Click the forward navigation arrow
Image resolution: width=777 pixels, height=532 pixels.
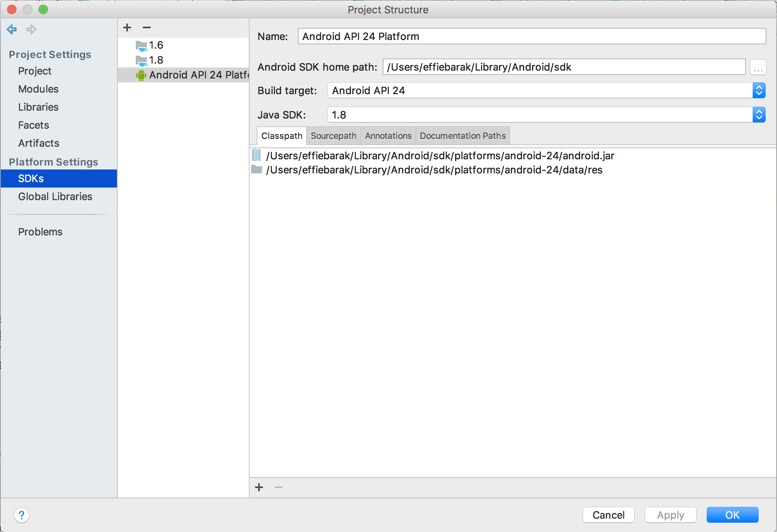31,29
